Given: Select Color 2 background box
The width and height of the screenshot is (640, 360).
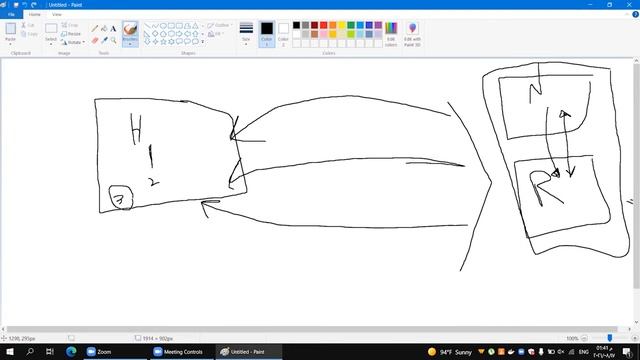Looking at the screenshot, I should tap(283, 33).
